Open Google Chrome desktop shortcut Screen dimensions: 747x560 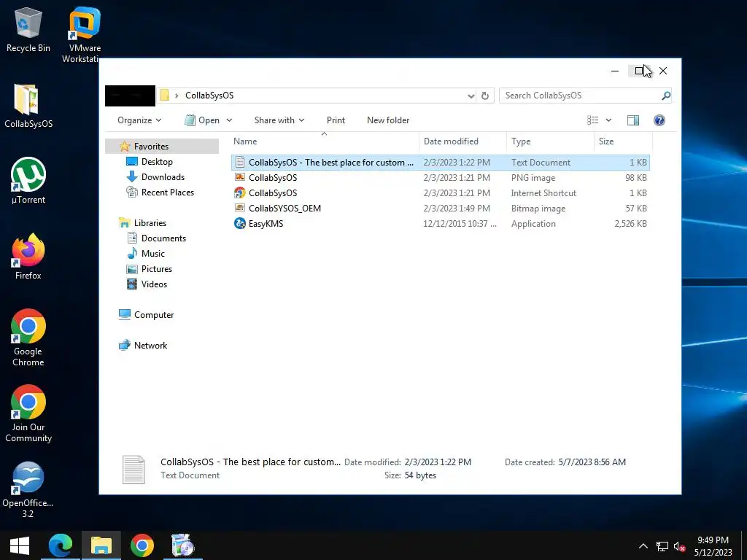[x=28, y=338]
